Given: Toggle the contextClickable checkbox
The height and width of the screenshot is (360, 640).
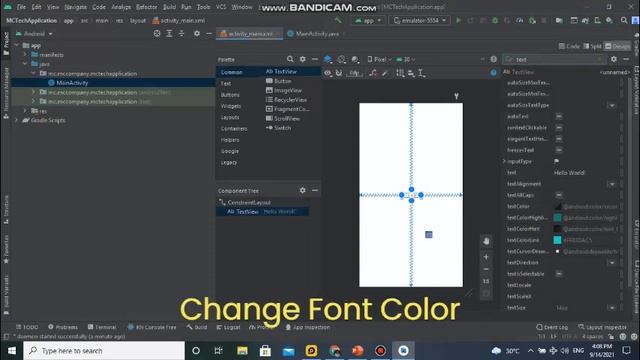Looking at the screenshot, I should 559,128.
